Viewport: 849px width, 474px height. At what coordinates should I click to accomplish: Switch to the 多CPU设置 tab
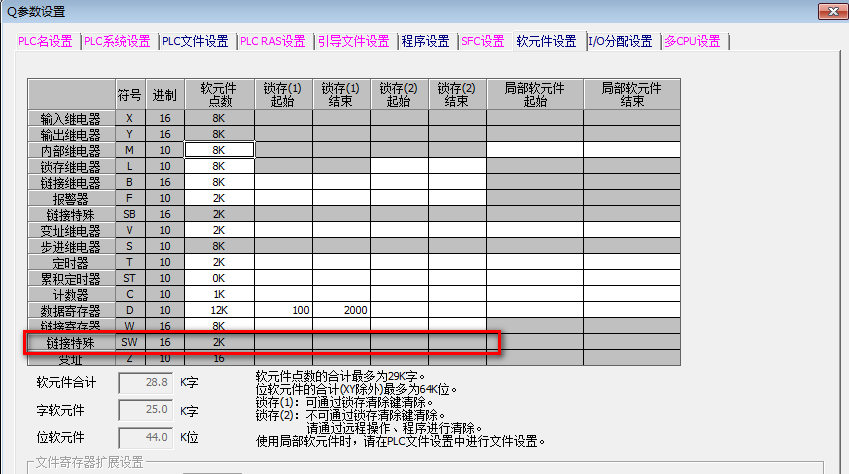(693, 41)
